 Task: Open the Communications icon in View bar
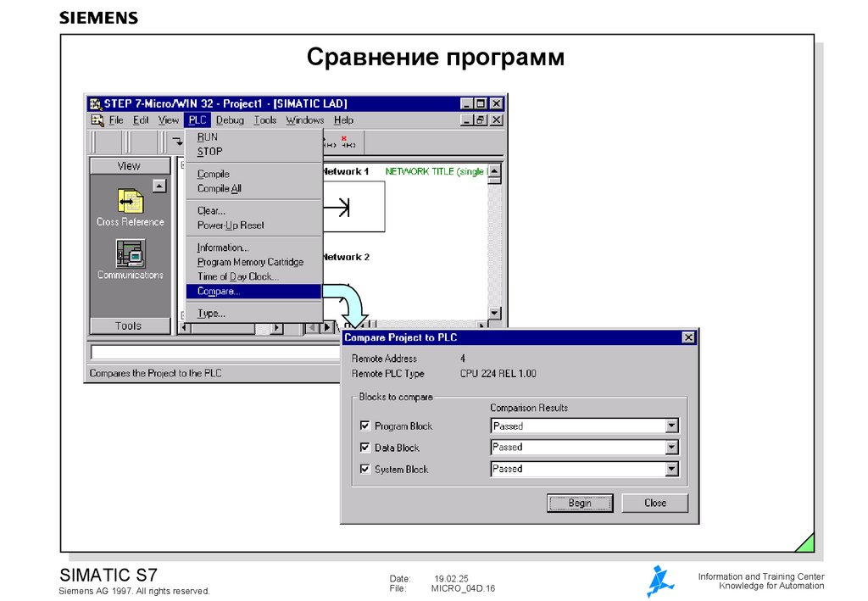pyautogui.click(x=131, y=253)
